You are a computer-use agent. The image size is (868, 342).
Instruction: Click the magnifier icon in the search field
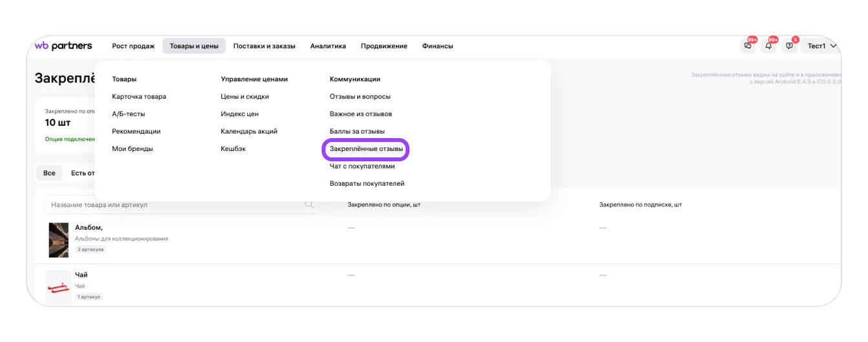[309, 205]
